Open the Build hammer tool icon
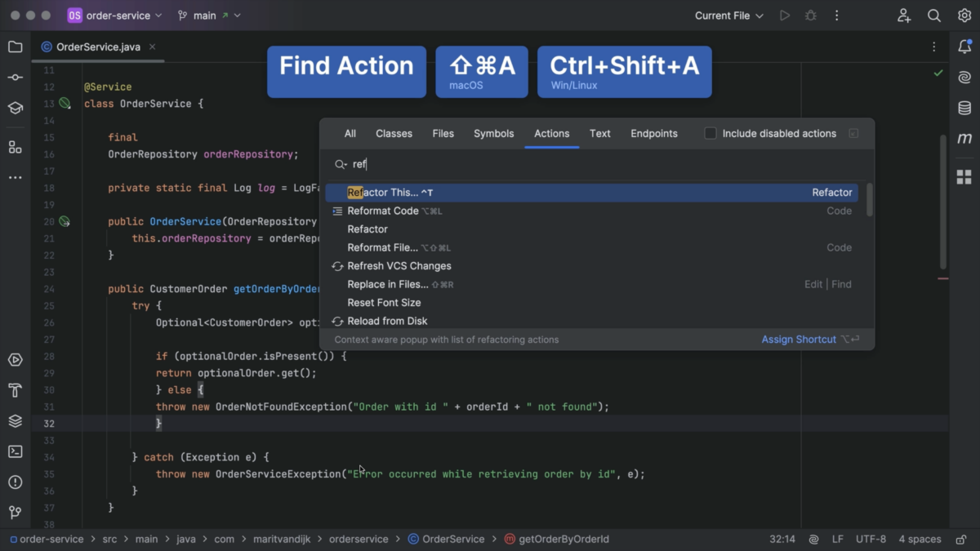 [x=15, y=390]
